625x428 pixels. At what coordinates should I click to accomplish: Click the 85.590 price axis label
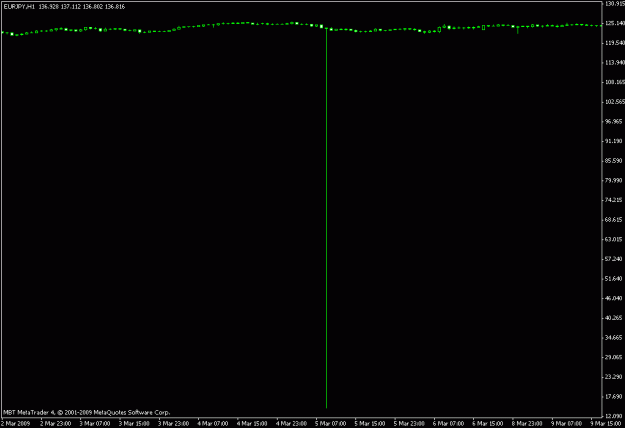click(x=615, y=161)
